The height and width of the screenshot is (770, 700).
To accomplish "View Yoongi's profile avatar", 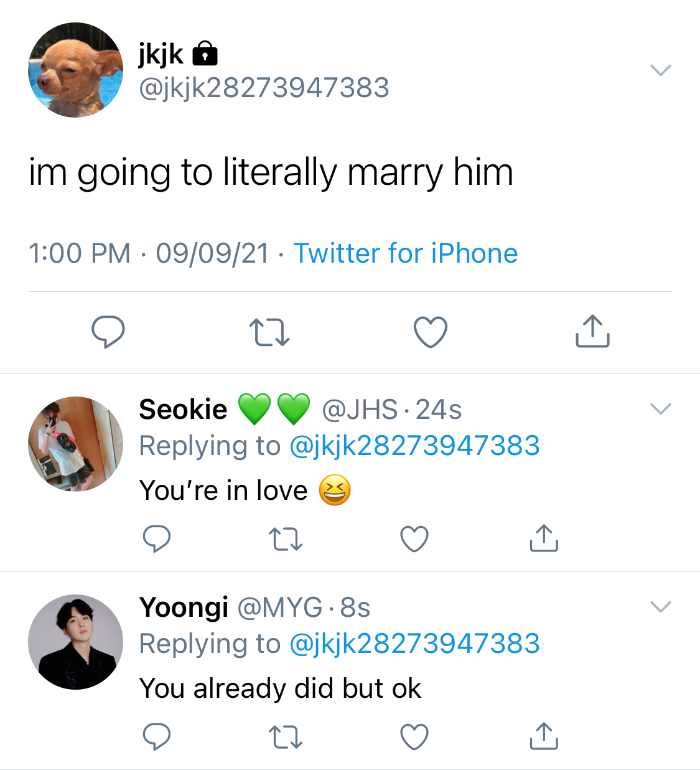I will click(76, 642).
